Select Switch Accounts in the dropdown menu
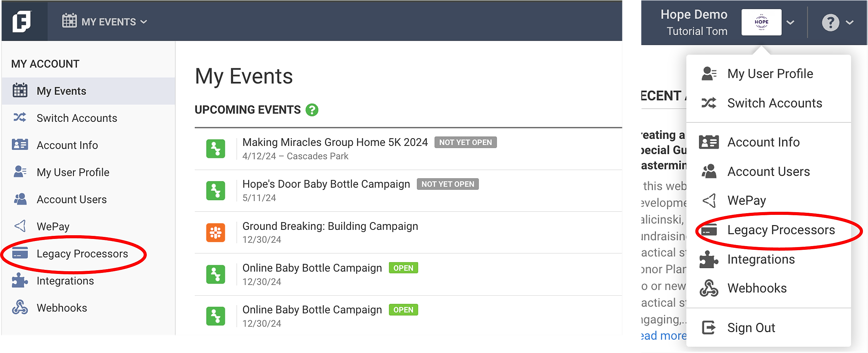The width and height of the screenshot is (868, 353). (774, 103)
